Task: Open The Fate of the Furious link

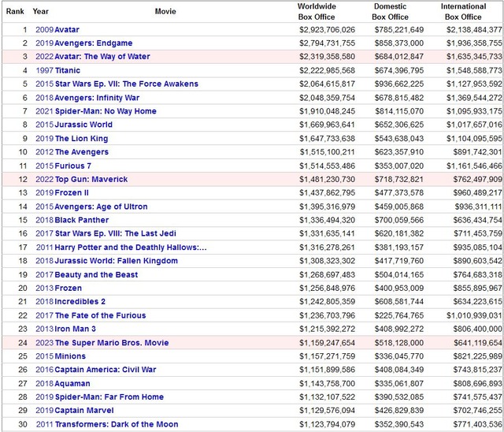Action: (x=100, y=315)
